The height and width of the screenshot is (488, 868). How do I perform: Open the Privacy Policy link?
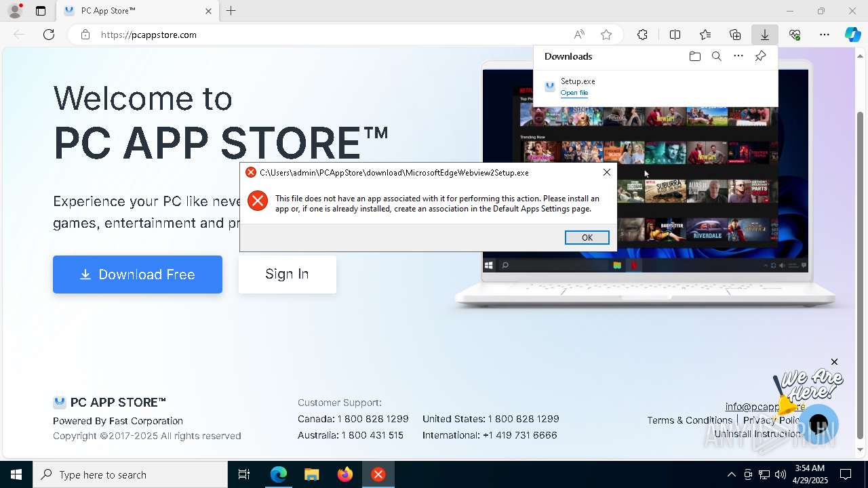[x=772, y=420]
